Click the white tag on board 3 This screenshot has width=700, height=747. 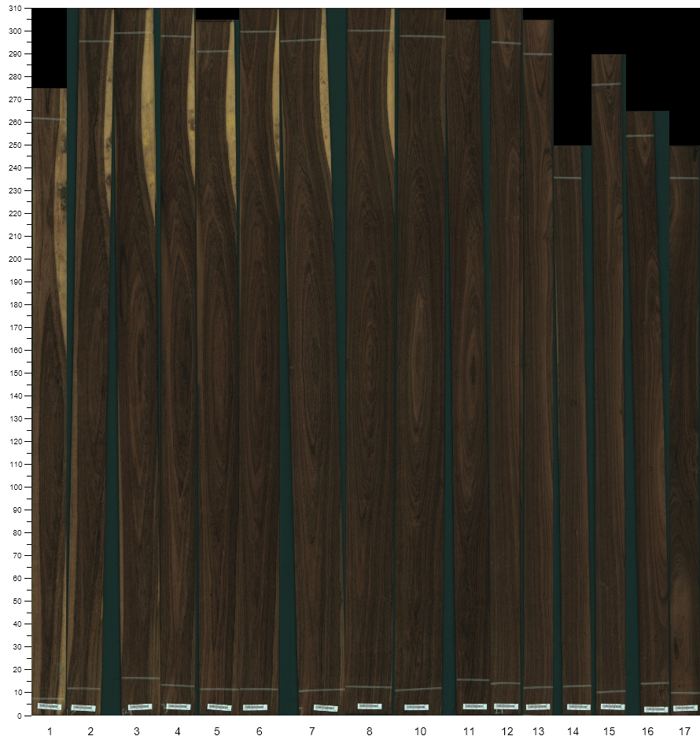(x=139, y=707)
